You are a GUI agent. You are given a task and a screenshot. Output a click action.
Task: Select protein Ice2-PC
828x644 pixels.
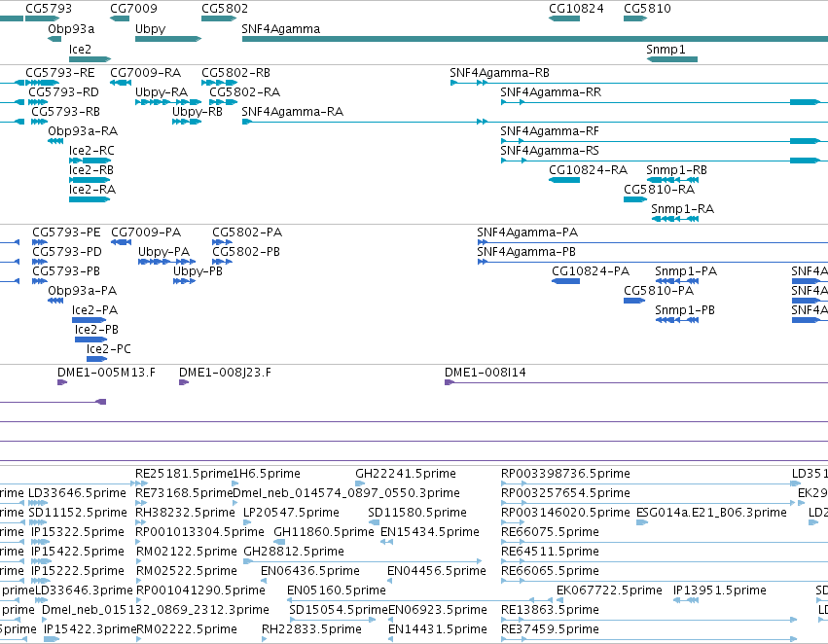click(108, 349)
